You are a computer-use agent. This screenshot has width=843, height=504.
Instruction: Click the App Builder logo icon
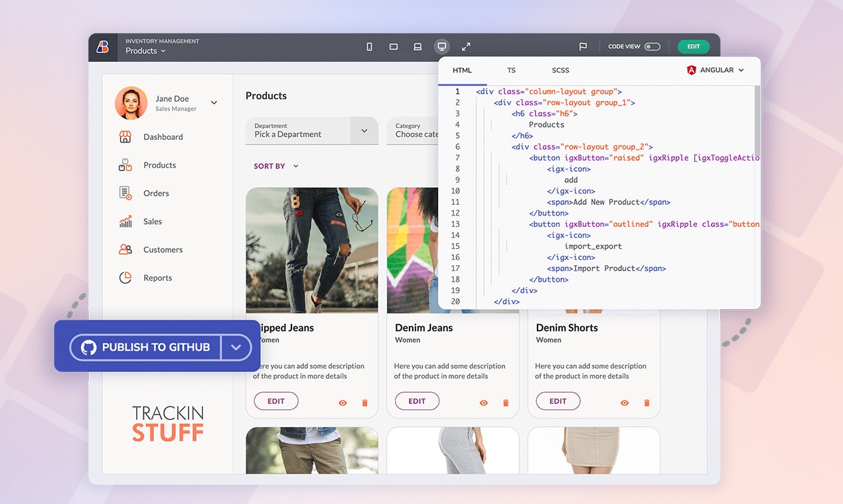[x=103, y=47]
